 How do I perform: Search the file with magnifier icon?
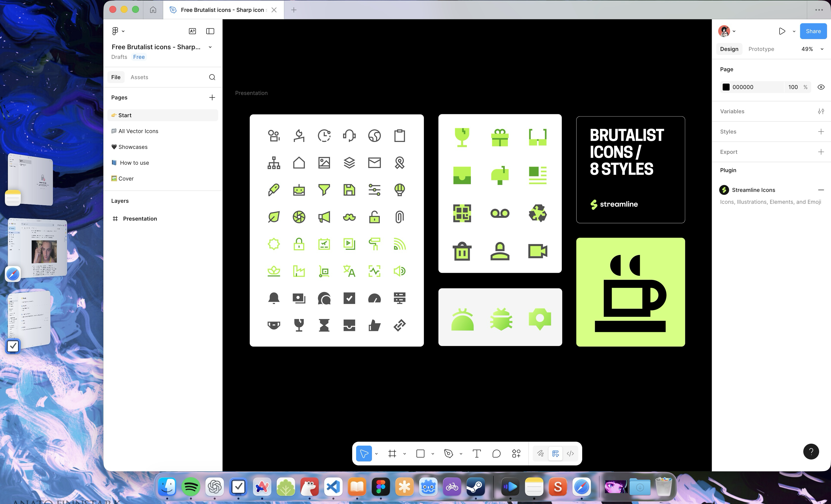pos(212,77)
